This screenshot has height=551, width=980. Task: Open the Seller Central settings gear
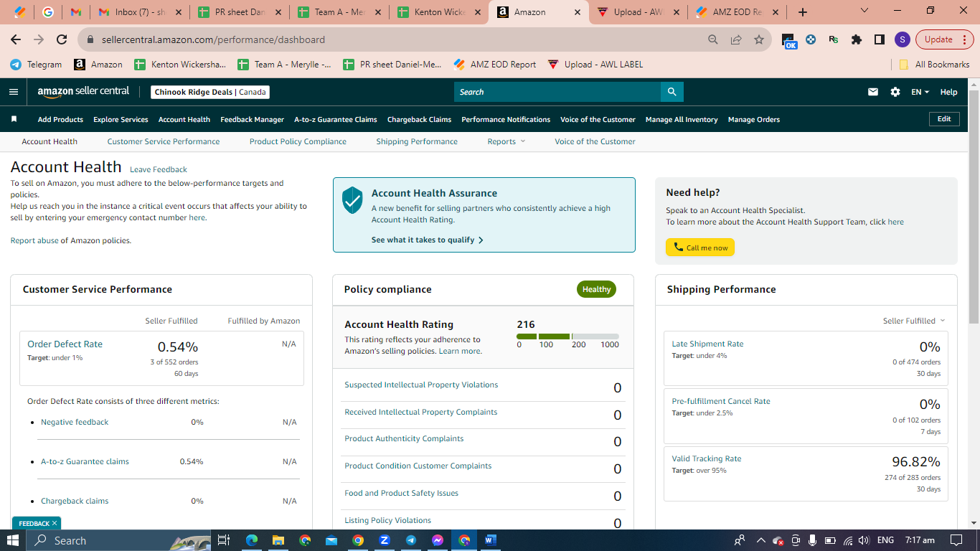click(x=895, y=92)
